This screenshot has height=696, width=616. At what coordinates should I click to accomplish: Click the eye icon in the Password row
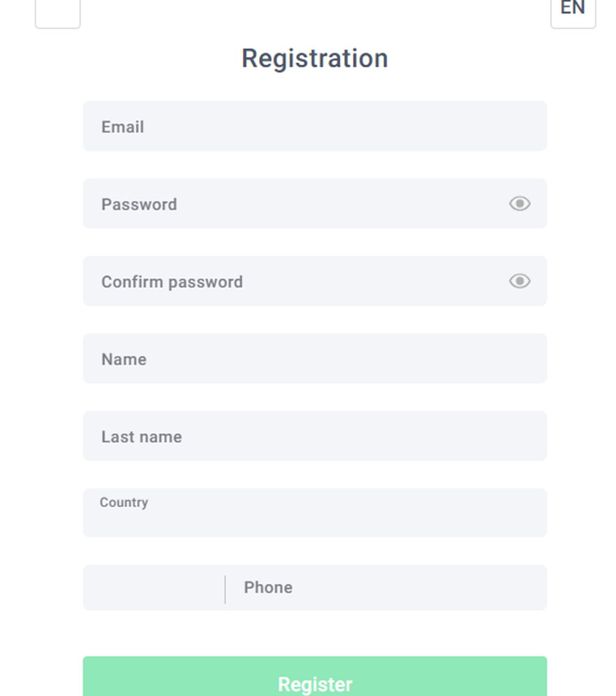coord(519,204)
